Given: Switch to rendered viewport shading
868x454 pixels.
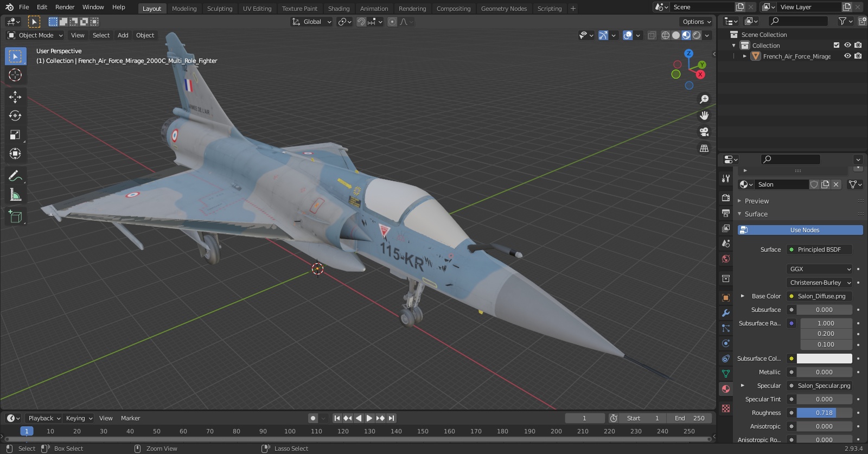Looking at the screenshot, I should pyautogui.click(x=697, y=35).
